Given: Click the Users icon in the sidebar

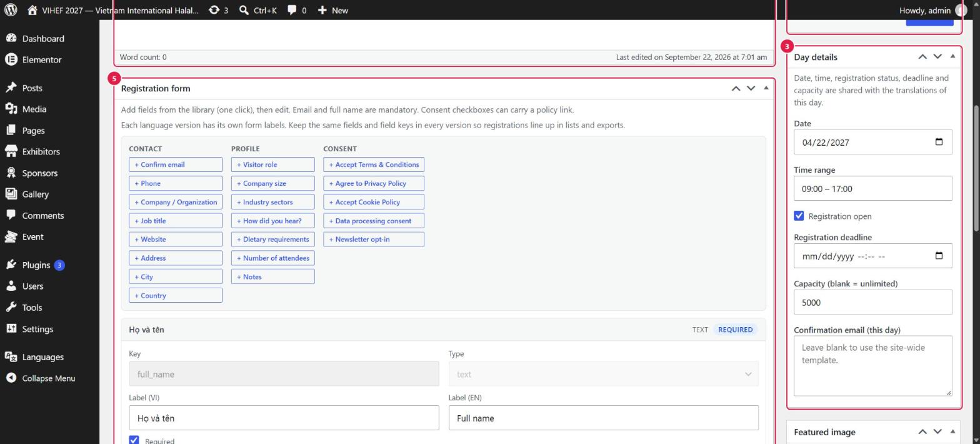Looking at the screenshot, I should pyautogui.click(x=11, y=286).
